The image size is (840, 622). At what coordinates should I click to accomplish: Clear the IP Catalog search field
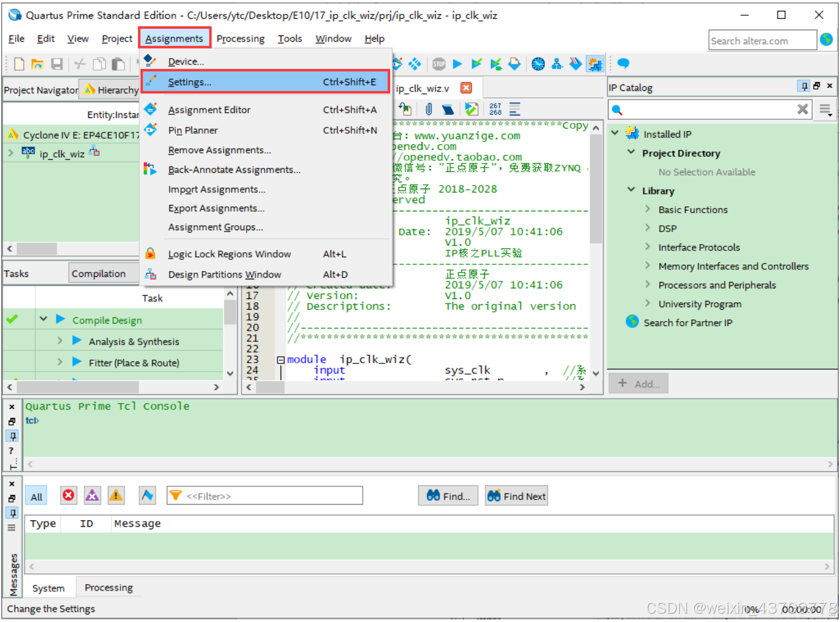tap(802, 109)
